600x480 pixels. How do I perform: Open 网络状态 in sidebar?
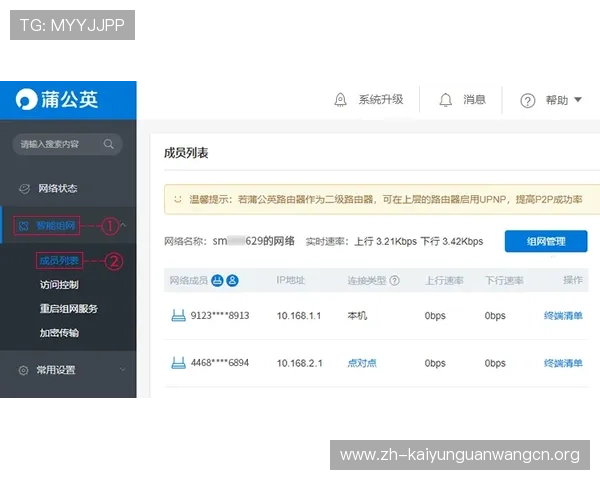57,188
